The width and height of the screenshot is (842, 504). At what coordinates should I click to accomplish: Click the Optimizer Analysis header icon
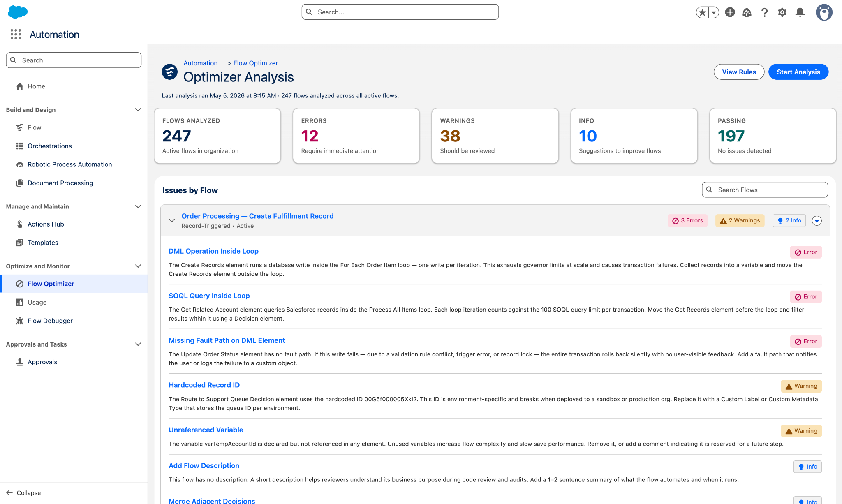[x=169, y=72]
